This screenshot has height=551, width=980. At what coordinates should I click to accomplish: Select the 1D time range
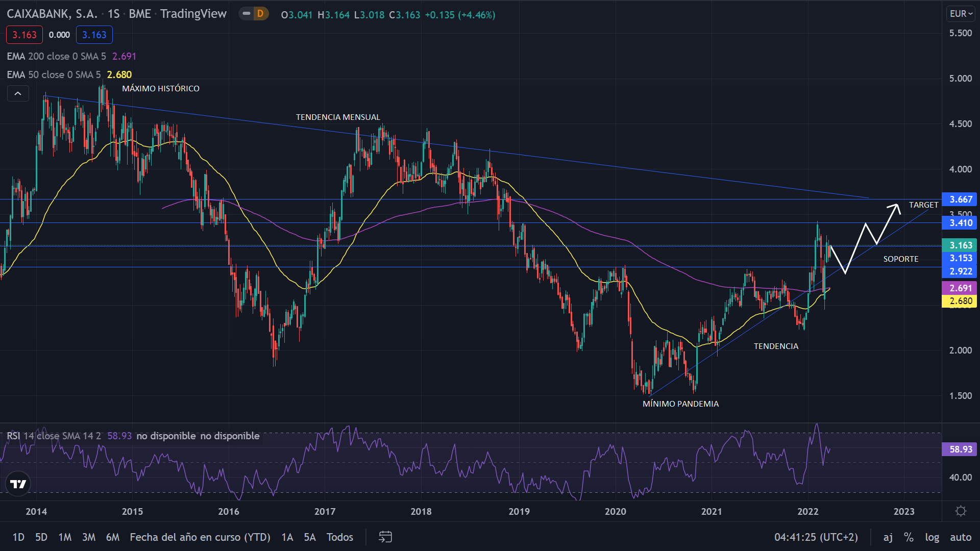[x=18, y=537]
